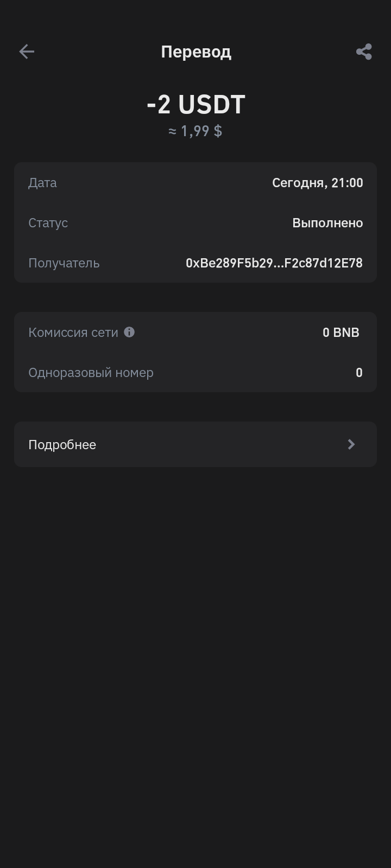
Task: Tap the share icon
Action: 364,52
